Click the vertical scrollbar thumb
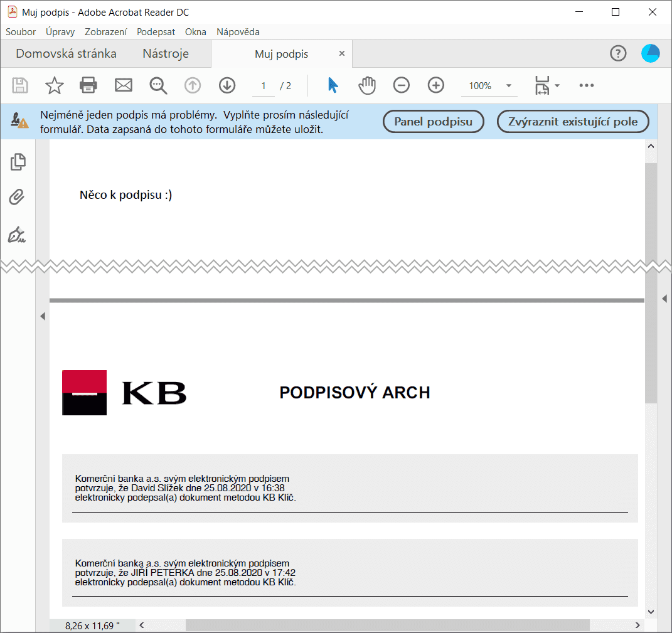 [651, 283]
